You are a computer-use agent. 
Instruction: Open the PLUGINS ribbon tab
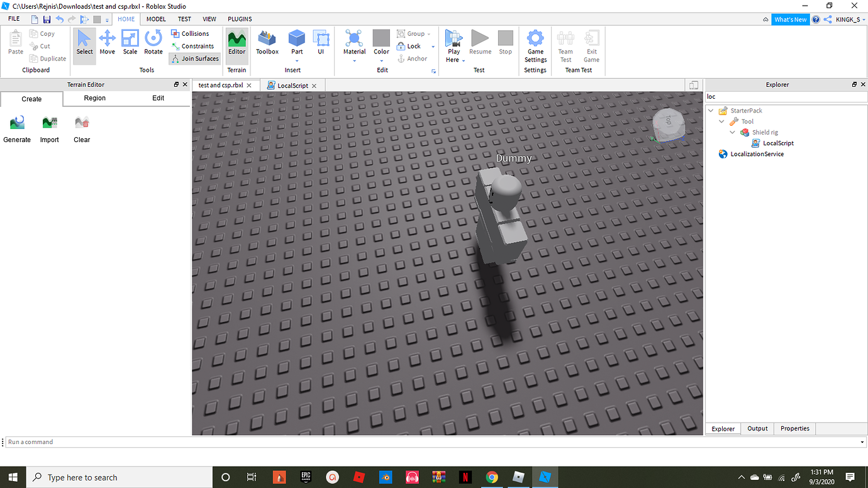[x=240, y=19]
